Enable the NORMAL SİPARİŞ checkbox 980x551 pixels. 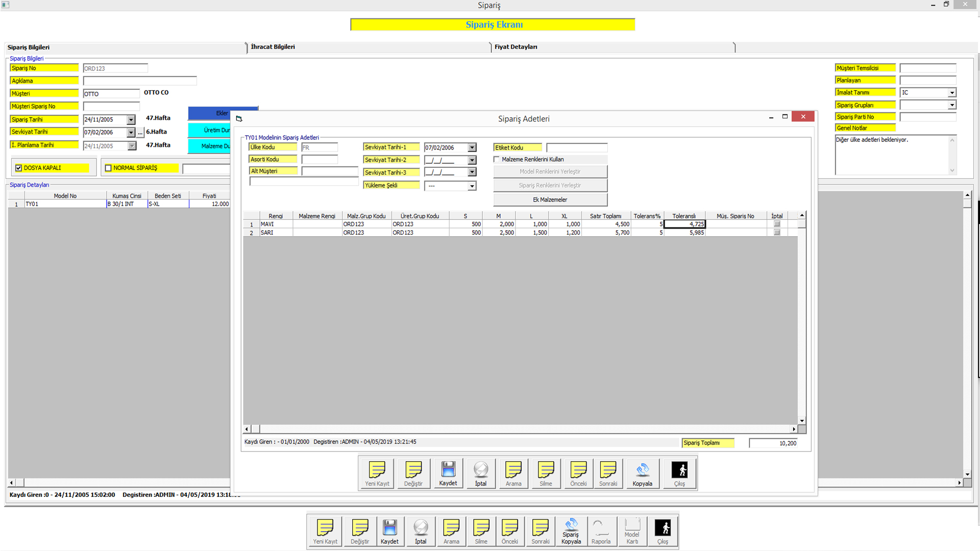[108, 168]
